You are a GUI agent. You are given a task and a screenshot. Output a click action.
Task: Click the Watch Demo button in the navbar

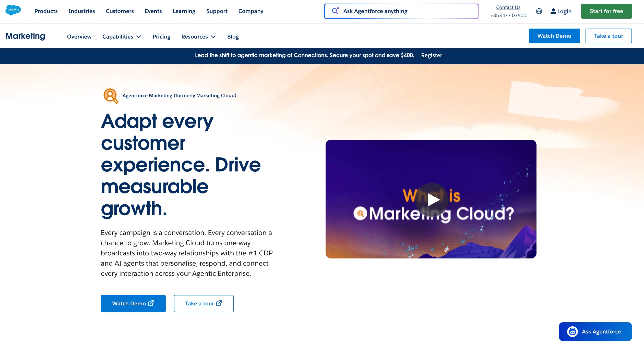(x=554, y=36)
